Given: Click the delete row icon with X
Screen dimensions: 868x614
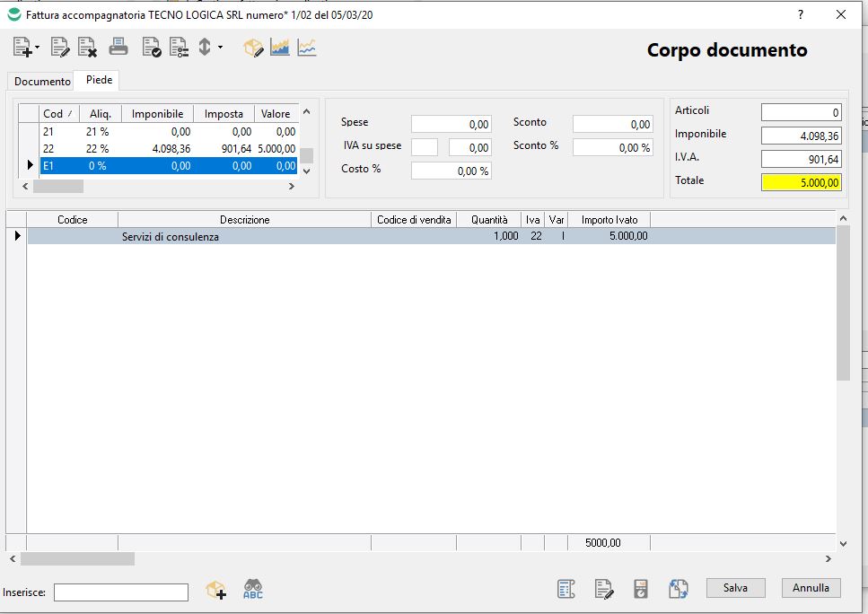Looking at the screenshot, I should pyautogui.click(x=87, y=47).
